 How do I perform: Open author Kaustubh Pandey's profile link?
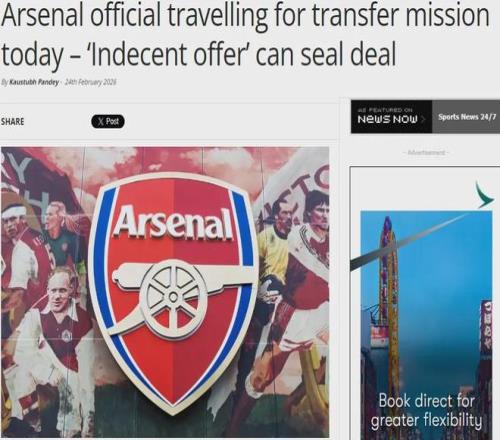(34, 82)
